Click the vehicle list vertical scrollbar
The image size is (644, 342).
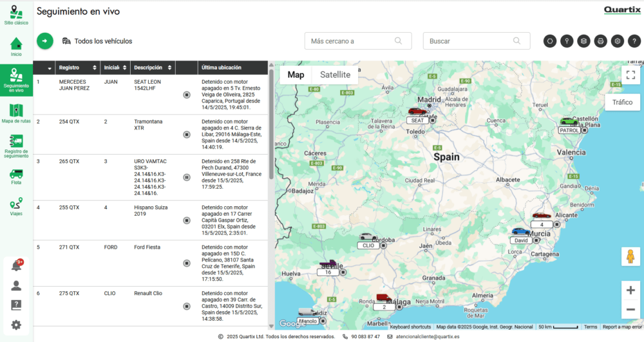point(271,123)
